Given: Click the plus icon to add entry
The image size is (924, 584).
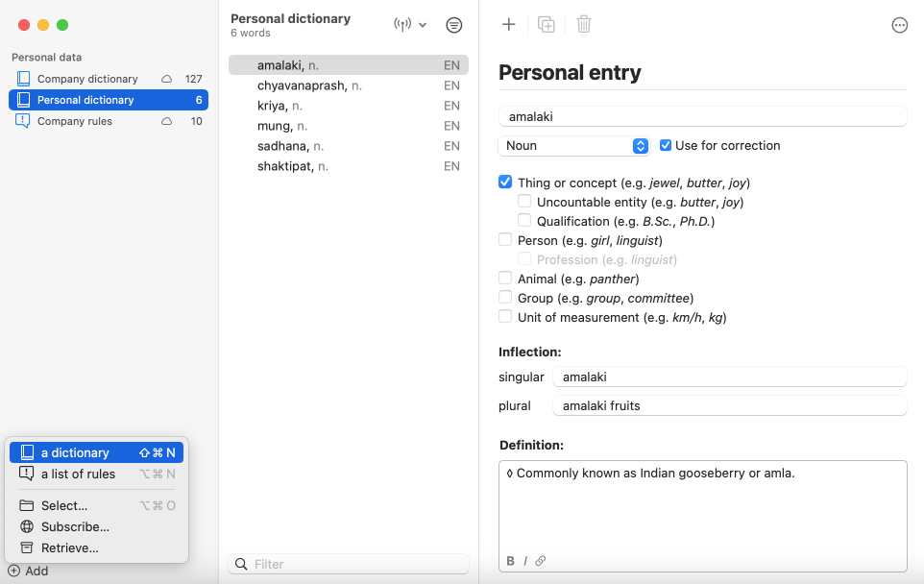Looking at the screenshot, I should (509, 25).
